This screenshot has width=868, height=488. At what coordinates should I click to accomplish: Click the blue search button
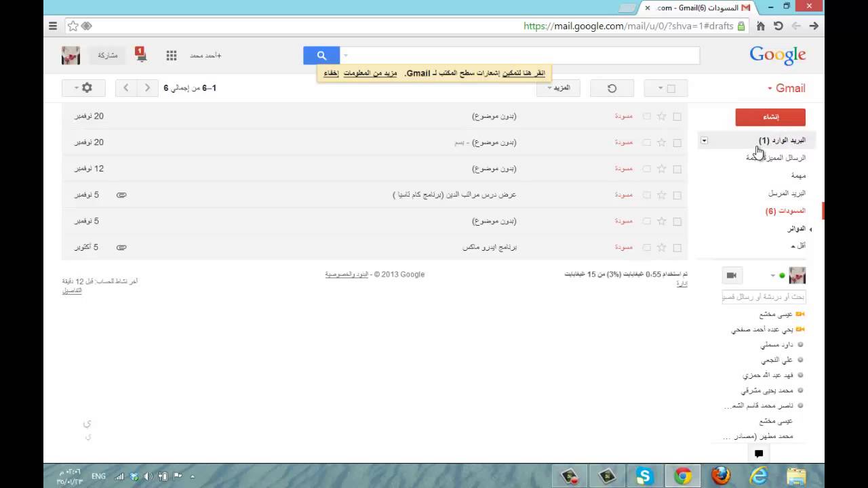point(321,56)
